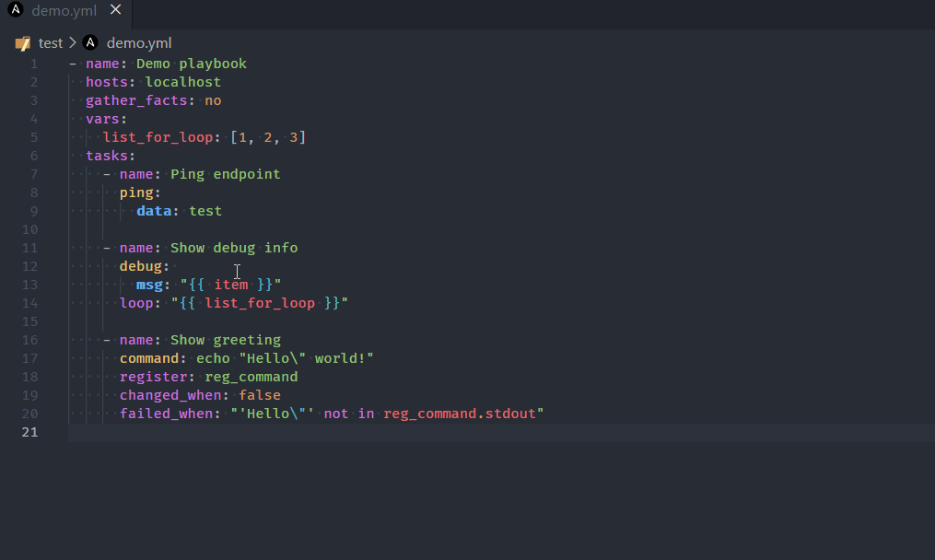Click the 'msg' key on line 13
Screen dimensions: 935x560
149,286
